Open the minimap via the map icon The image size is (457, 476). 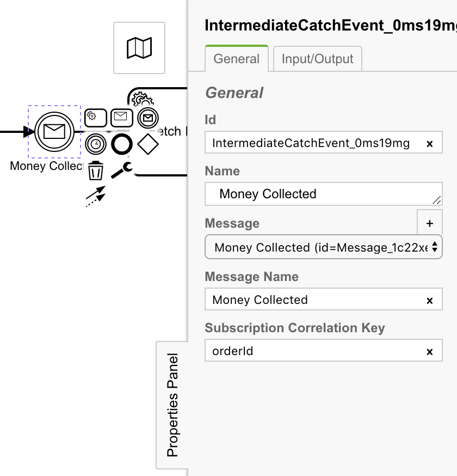[x=139, y=48]
